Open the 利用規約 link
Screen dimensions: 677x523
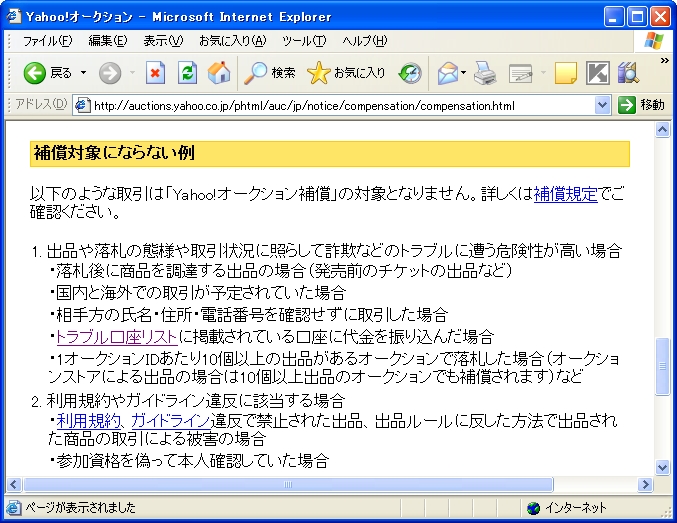click(x=89, y=421)
